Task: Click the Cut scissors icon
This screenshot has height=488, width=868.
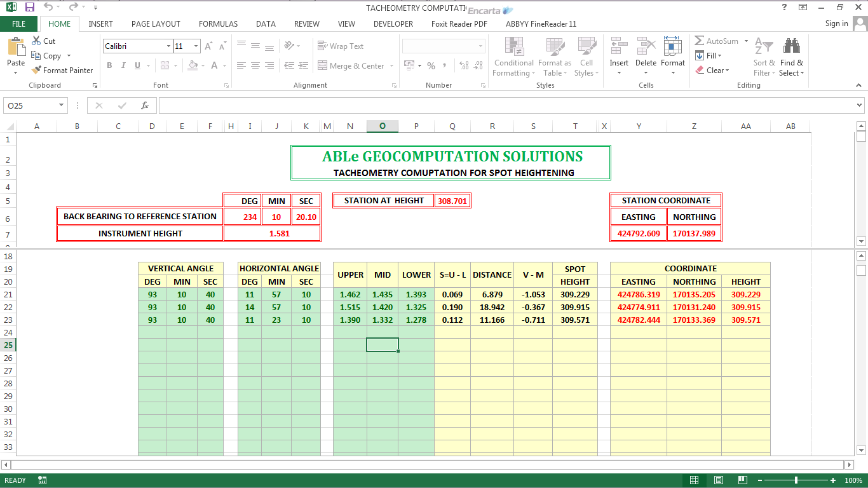Action: click(36, 41)
